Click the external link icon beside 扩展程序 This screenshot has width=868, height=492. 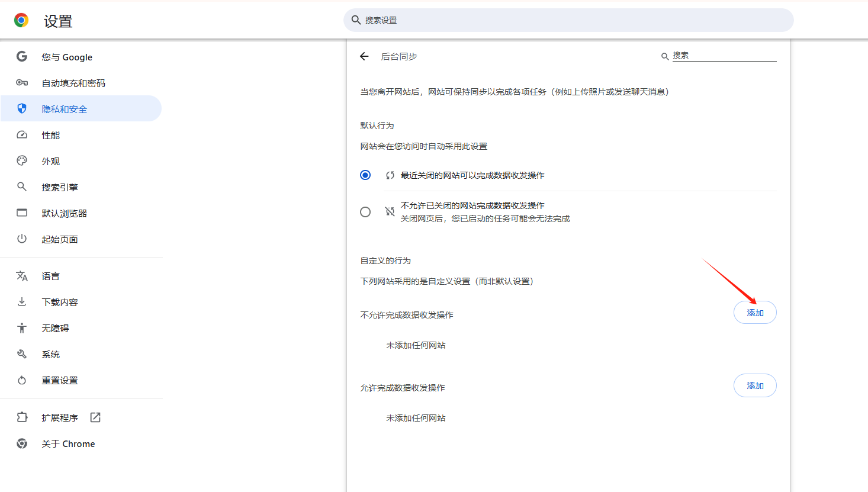click(95, 417)
